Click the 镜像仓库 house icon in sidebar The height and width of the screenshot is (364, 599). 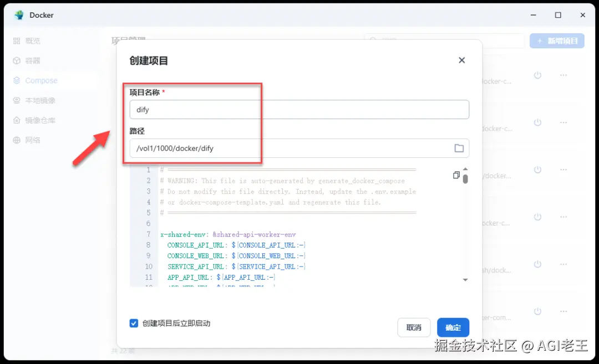click(17, 120)
